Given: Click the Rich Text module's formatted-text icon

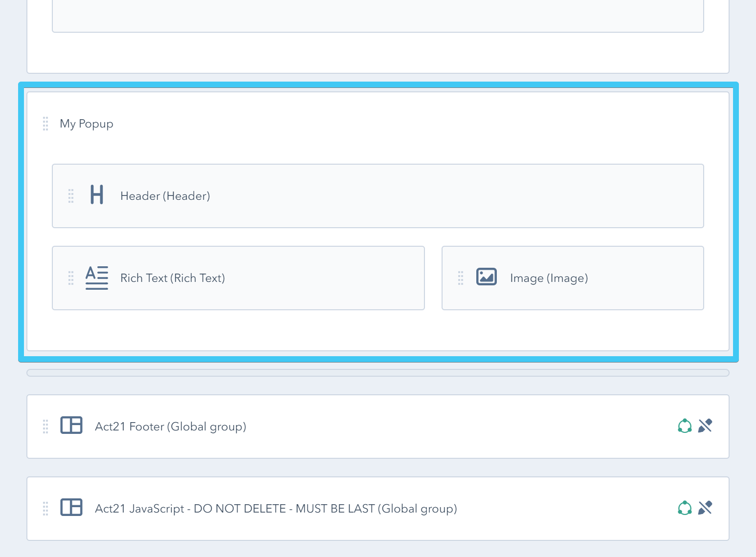Looking at the screenshot, I should click(x=96, y=278).
